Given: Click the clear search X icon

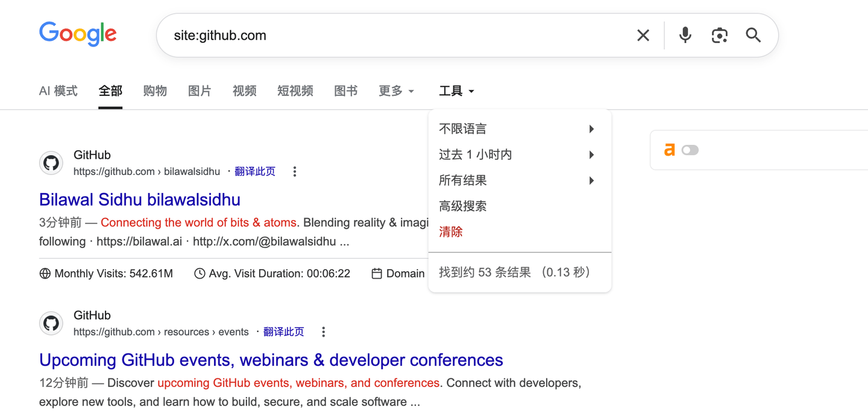Looking at the screenshot, I should click(x=643, y=36).
